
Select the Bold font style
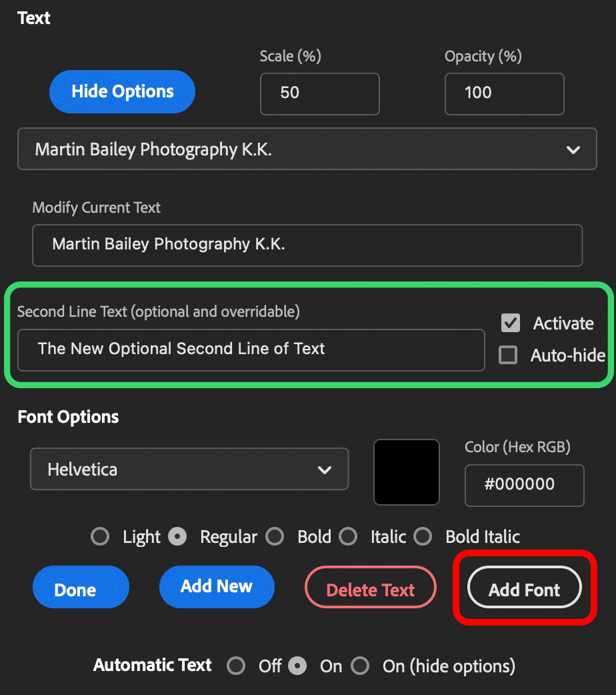click(x=275, y=537)
